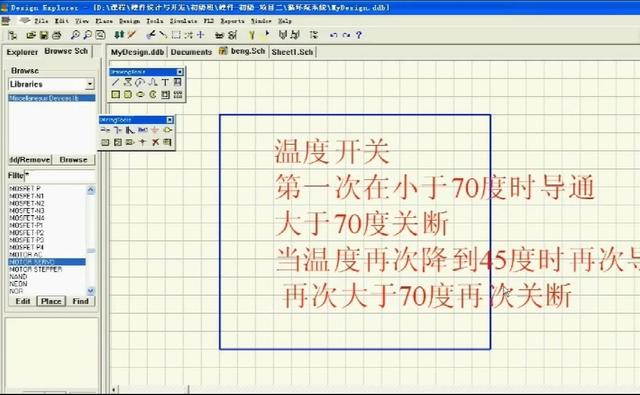This screenshot has width=640, height=395.
Task: Open the Place menu
Action: tap(104, 21)
